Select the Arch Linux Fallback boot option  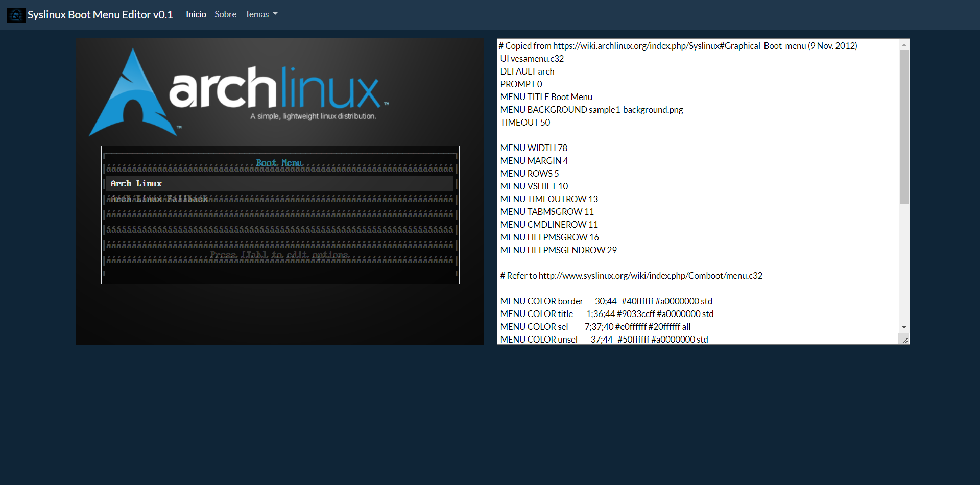[x=158, y=198]
